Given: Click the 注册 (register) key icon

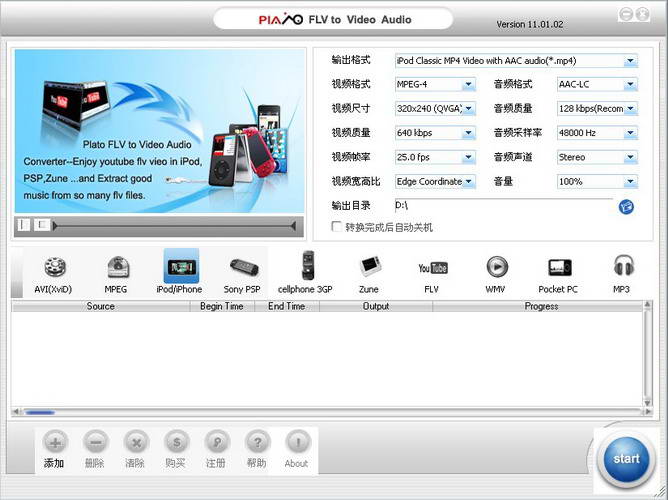Looking at the screenshot, I should coord(217,443).
